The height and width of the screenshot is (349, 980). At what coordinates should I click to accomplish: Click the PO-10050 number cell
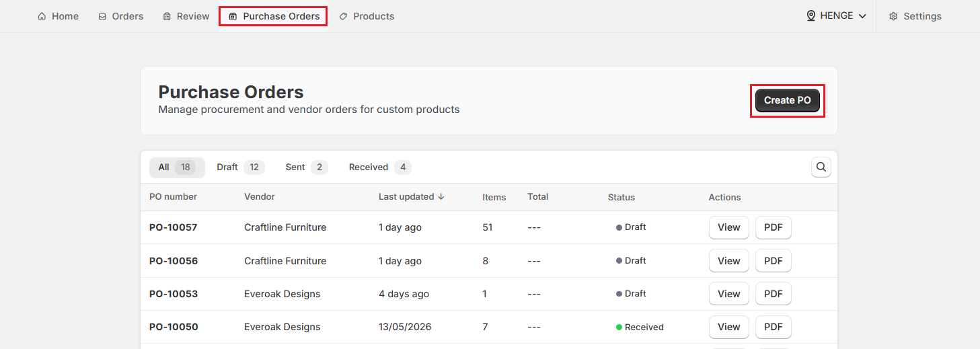(174, 327)
